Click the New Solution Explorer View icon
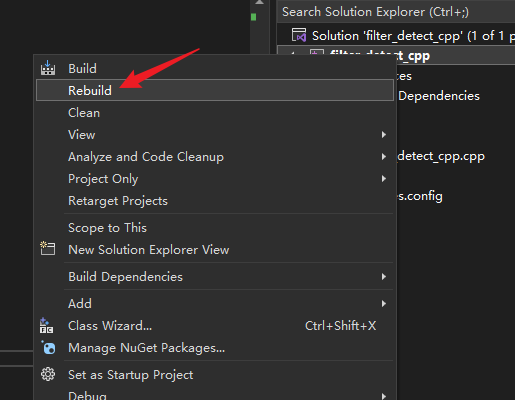Image resolution: width=515 pixels, height=400 pixels. (x=48, y=249)
